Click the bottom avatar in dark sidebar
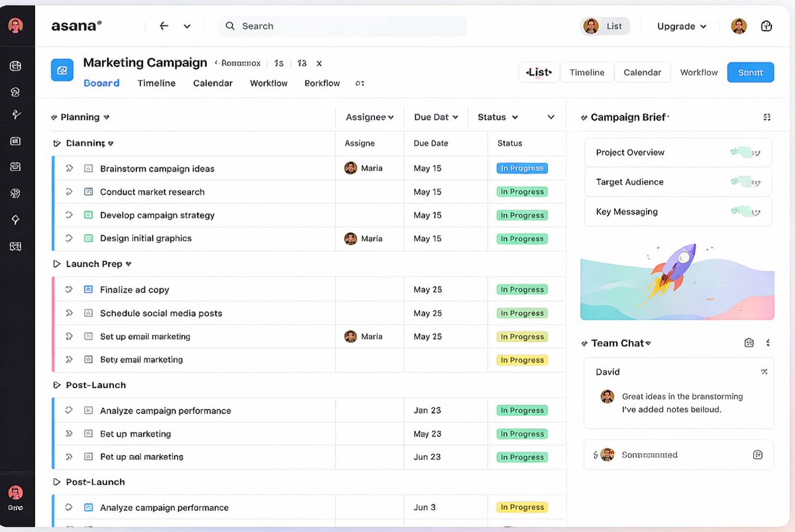Image resolution: width=795 pixels, height=532 pixels. click(15, 493)
